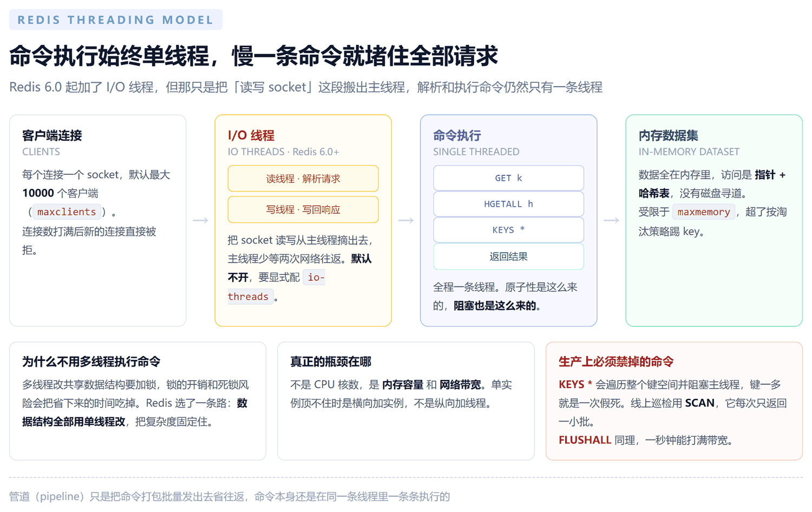The image size is (812, 512).
Task: Click SINGLE THREADED label
Action: [476, 152]
